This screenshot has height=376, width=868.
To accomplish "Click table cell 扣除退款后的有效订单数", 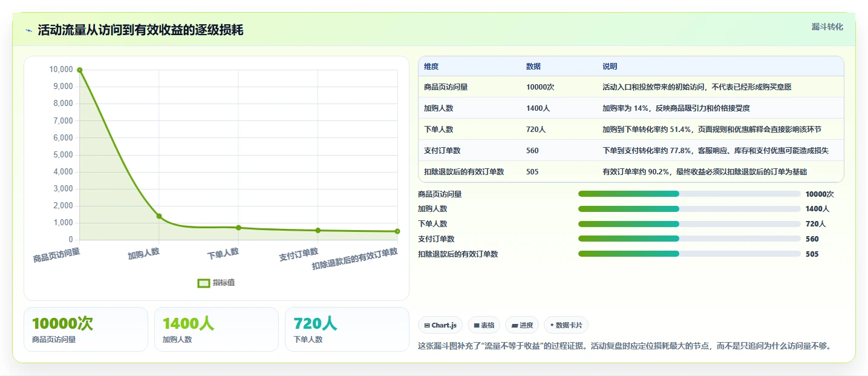I will click(x=464, y=172).
